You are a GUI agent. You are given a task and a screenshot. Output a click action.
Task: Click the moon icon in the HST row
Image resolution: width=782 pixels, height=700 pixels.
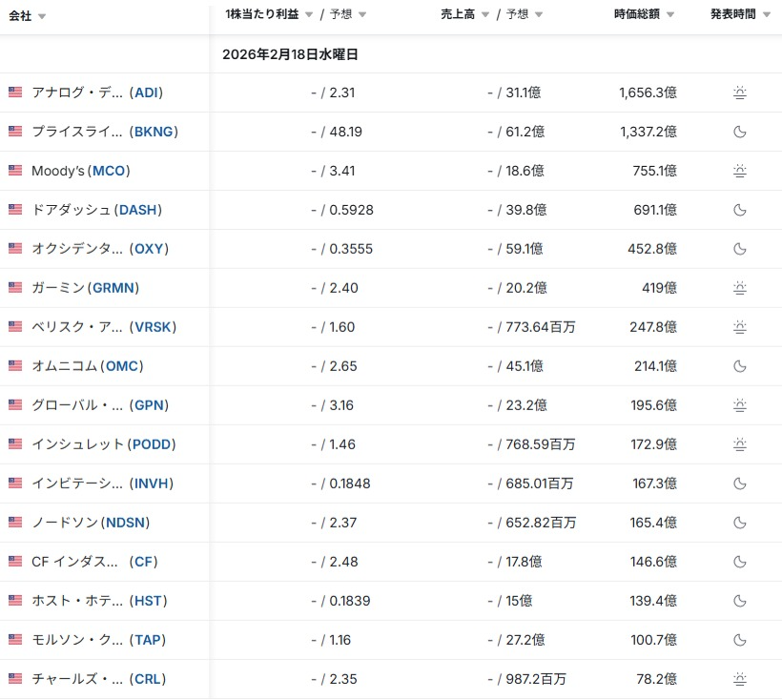739,601
